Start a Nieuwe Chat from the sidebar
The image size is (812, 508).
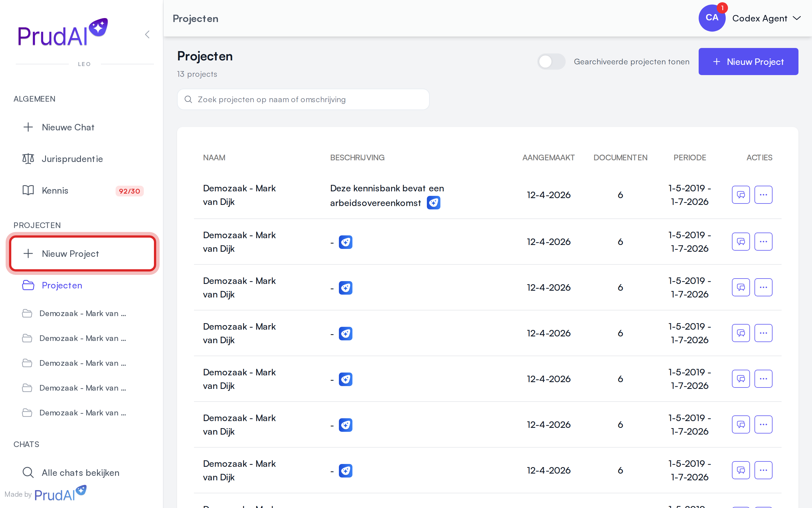click(x=83, y=127)
